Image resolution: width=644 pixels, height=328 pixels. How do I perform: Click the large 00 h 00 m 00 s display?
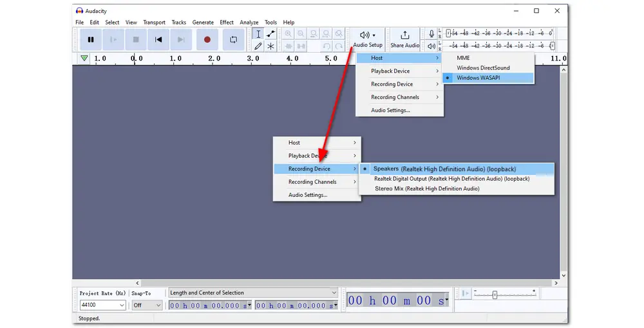397,300
